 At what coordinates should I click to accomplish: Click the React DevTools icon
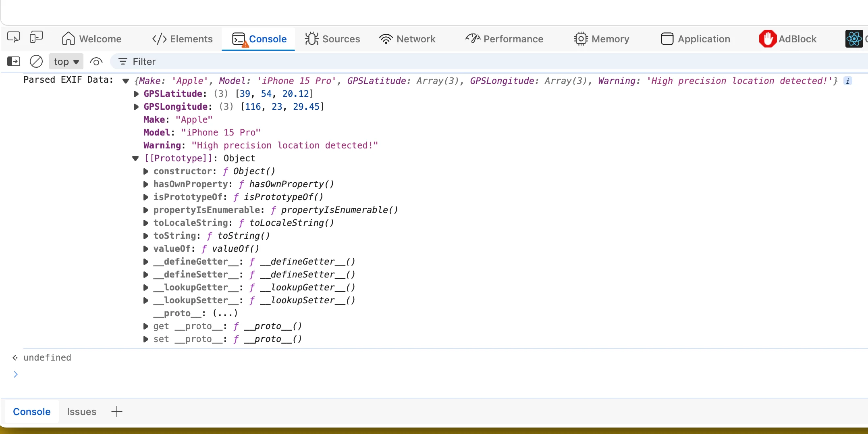(x=854, y=39)
